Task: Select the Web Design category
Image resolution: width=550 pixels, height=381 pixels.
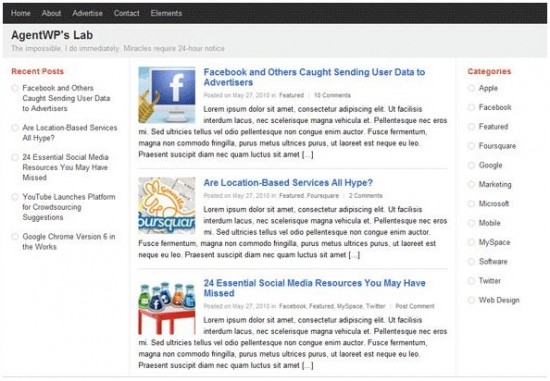Action: click(x=499, y=300)
